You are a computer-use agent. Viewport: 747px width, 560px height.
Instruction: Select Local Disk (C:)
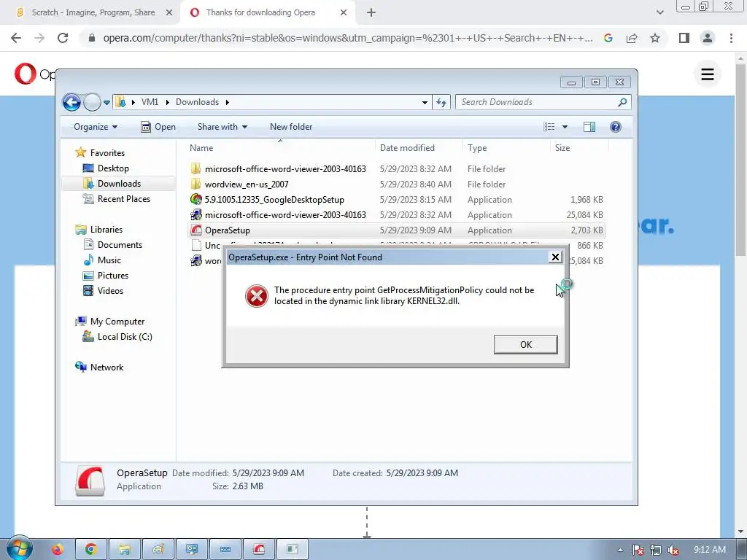point(124,337)
